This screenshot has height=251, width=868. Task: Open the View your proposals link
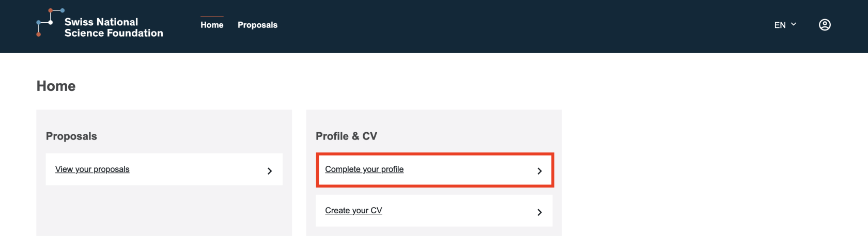92,169
